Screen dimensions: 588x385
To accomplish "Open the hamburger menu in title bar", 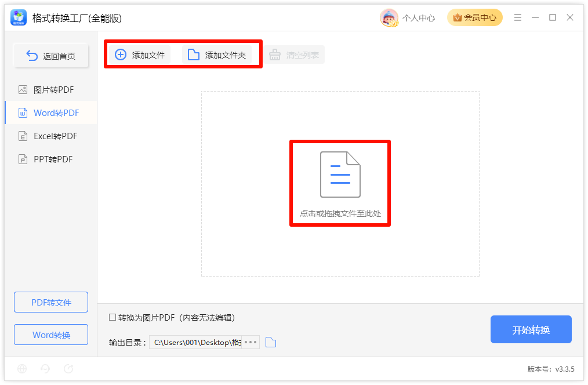I will coord(517,17).
